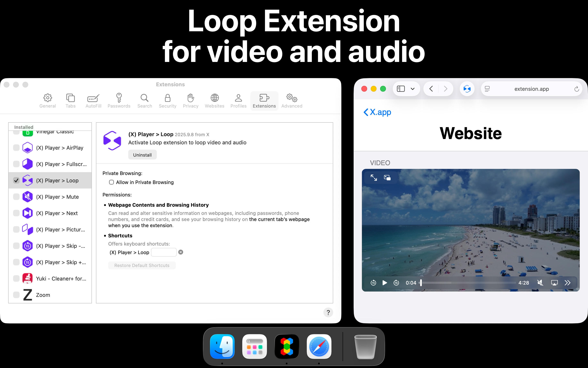
Task: Enable the (X) Player > Fullscreen extension checkbox
Action: click(x=16, y=164)
